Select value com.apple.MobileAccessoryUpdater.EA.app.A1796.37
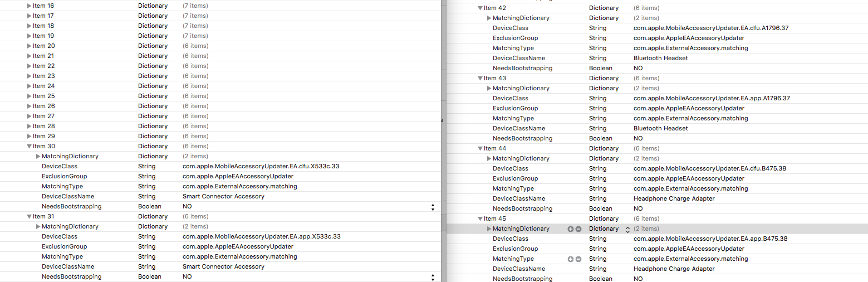 pos(712,99)
